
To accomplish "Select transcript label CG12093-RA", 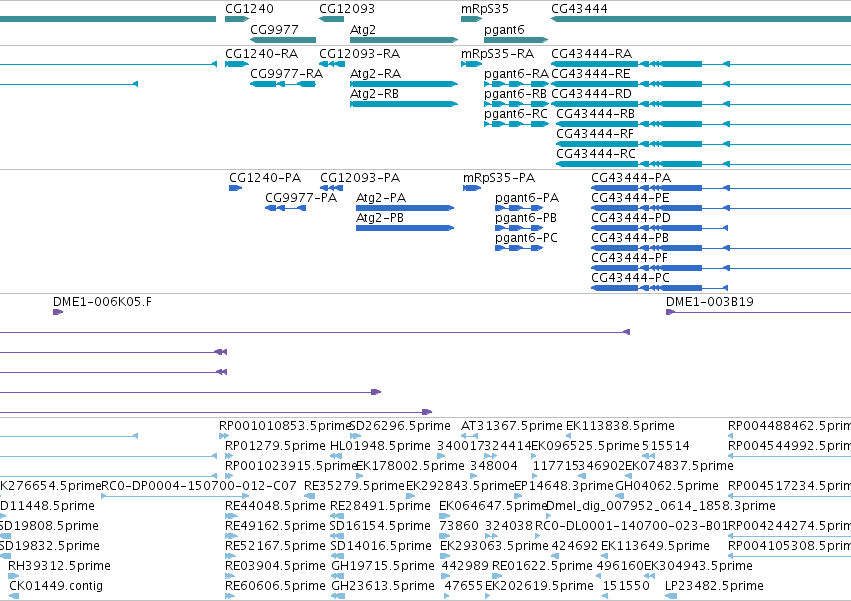I will tap(359, 54).
